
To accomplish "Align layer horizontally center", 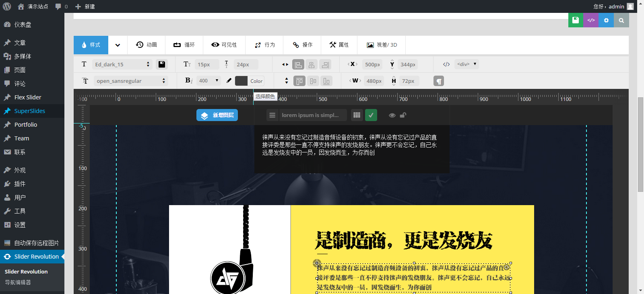I will pyautogui.click(x=312, y=64).
